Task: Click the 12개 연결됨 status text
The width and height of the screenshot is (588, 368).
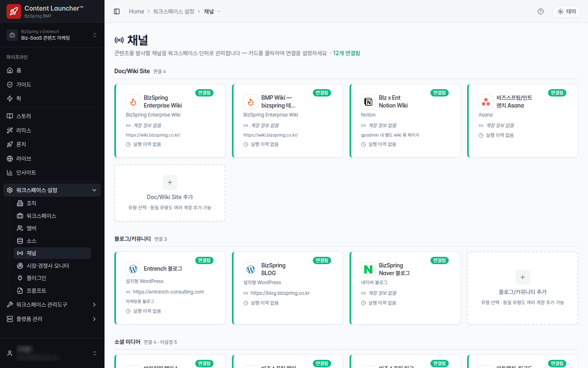Action: 346,53
